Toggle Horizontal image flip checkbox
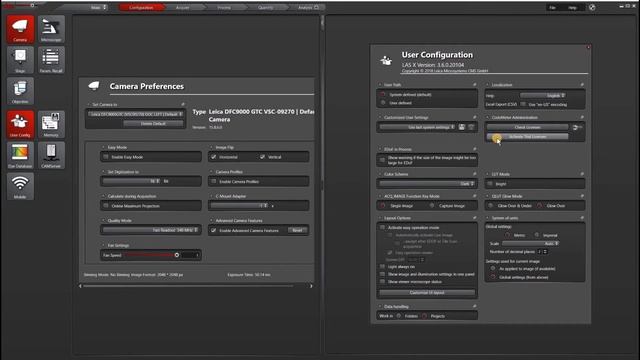Screen dimensions: 640x360 click(x=214, y=157)
